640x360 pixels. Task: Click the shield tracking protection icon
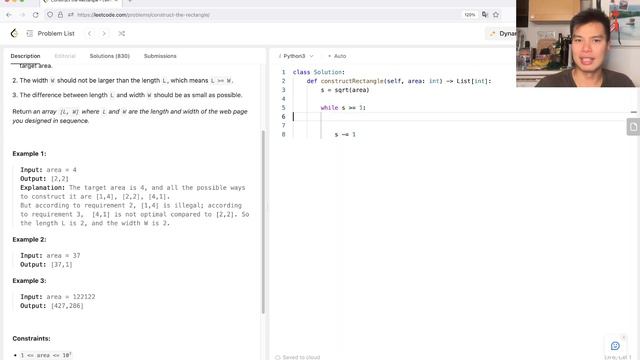click(x=50, y=15)
